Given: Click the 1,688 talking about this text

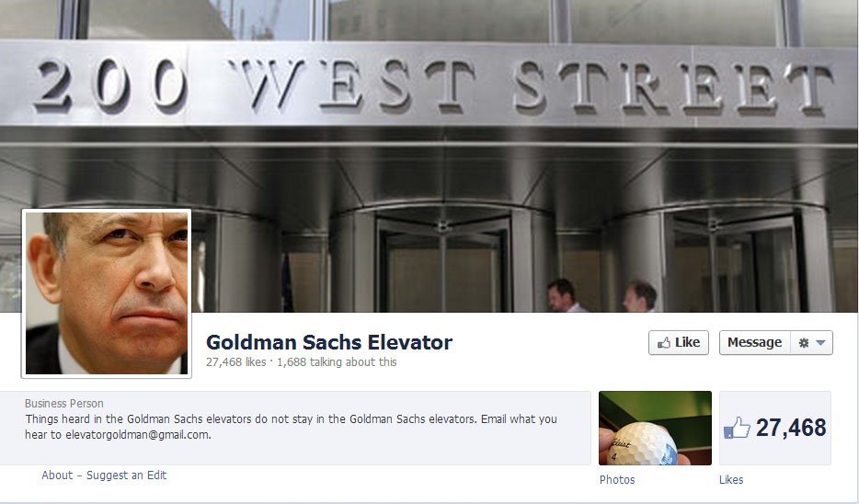Looking at the screenshot, I should point(337,362).
